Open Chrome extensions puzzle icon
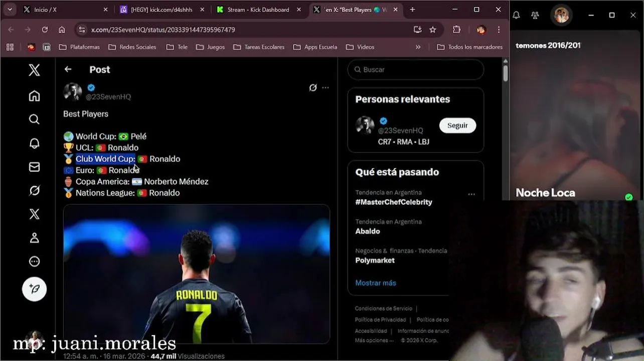This screenshot has height=361, width=644. [x=456, y=30]
